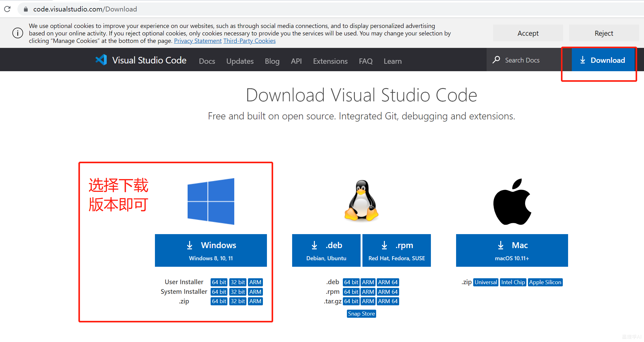This screenshot has width=644, height=342.
Task: Select Mac .zip Universal
Action: 486,282
